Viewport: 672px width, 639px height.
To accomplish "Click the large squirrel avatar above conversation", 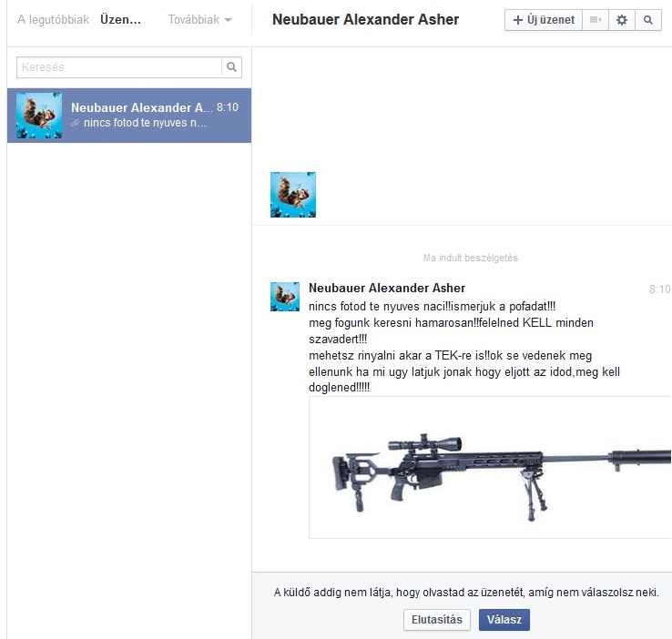I will 293,195.
